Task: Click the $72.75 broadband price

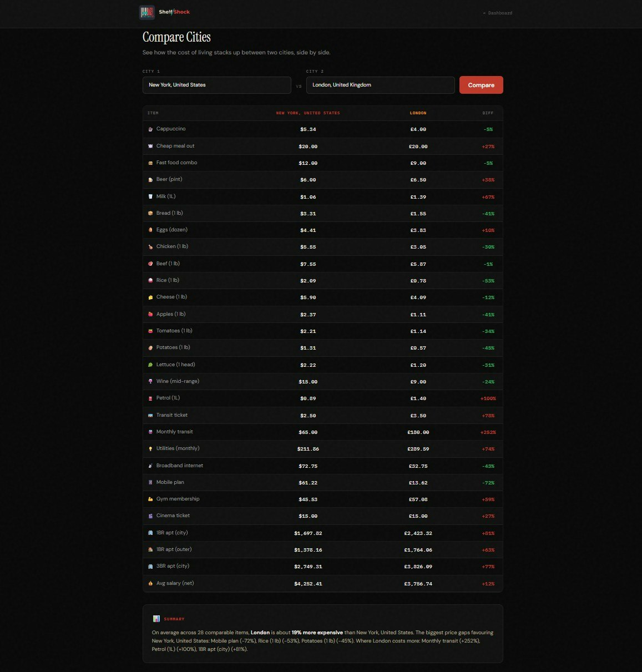Action: [308, 466]
